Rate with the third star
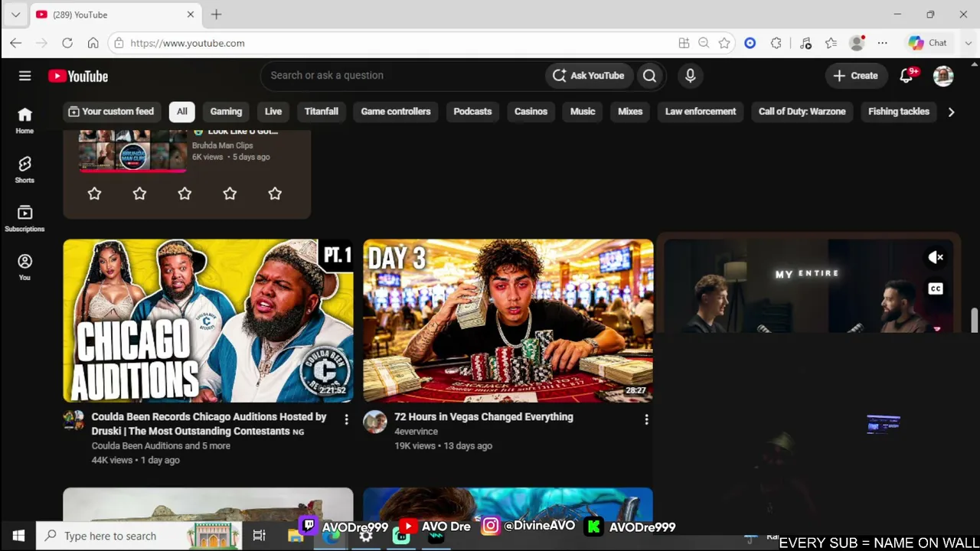Image resolution: width=980 pixels, height=551 pixels. (185, 194)
